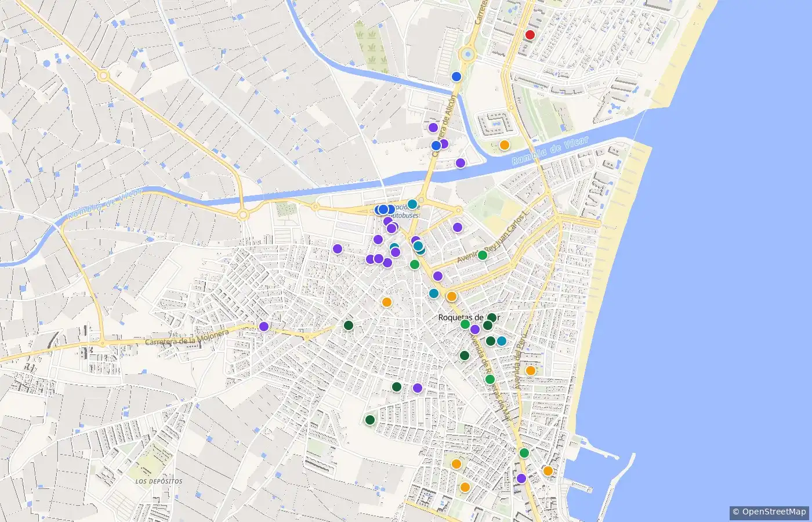The height and width of the screenshot is (522, 812).
Task: Select the teal marker next to Estación de Autobuses label
Action: (412, 204)
